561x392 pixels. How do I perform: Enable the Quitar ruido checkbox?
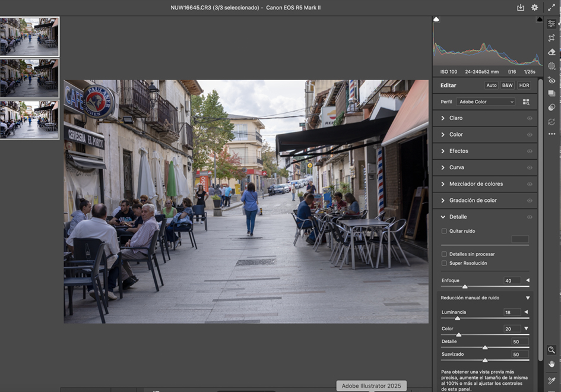coord(444,231)
